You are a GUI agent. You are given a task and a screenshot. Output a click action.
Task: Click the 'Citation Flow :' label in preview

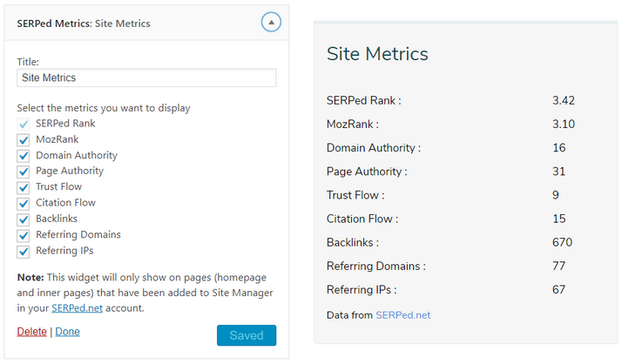pyautogui.click(x=362, y=219)
